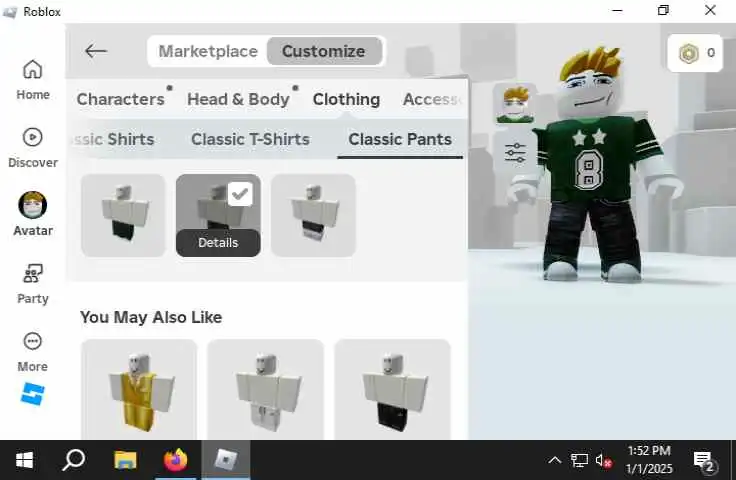The height and width of the screenshot is (480, 736).
Task: Open the Discover sidebar icon
Action: click(x=32, y=148)
